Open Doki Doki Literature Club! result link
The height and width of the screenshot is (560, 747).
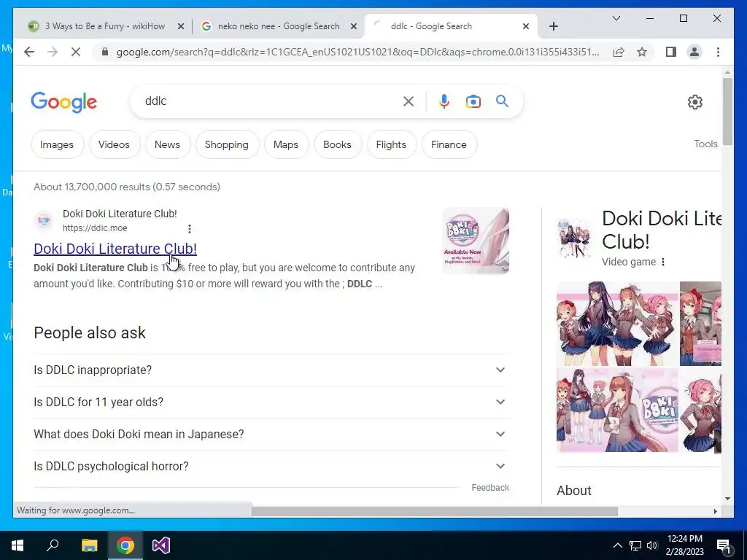click(115, 249)
